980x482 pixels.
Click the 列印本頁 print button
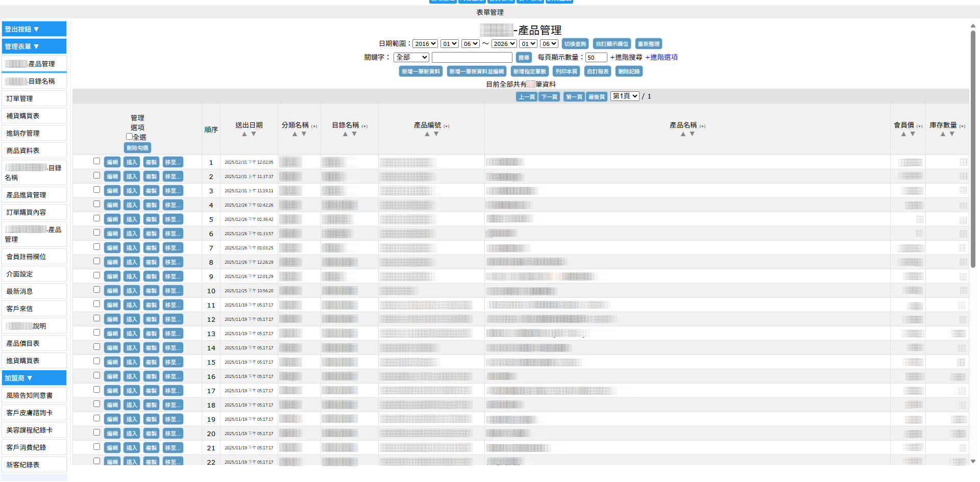[x=566, y=71]
